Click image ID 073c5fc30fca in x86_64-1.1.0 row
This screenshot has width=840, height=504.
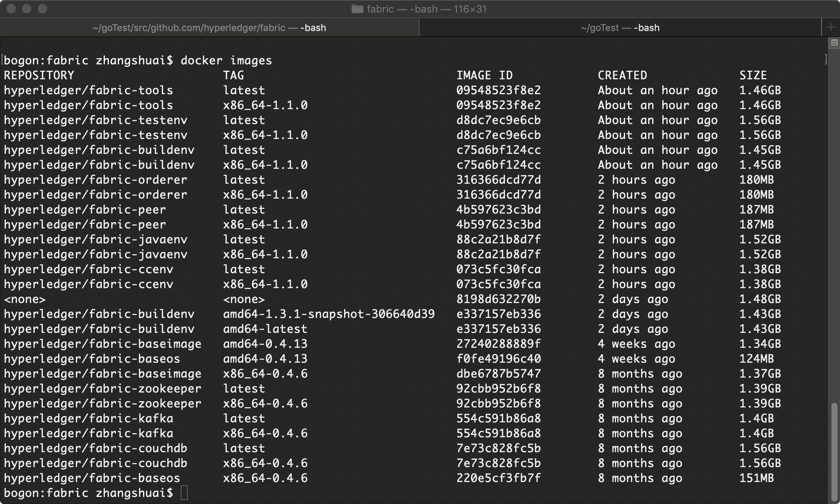(499, 284)
